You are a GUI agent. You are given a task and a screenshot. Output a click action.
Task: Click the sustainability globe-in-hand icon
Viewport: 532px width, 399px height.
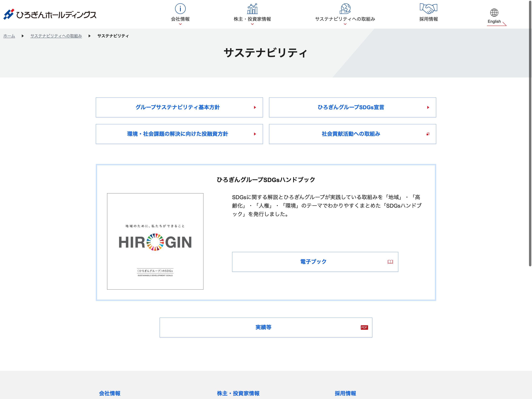pos(345,9)
